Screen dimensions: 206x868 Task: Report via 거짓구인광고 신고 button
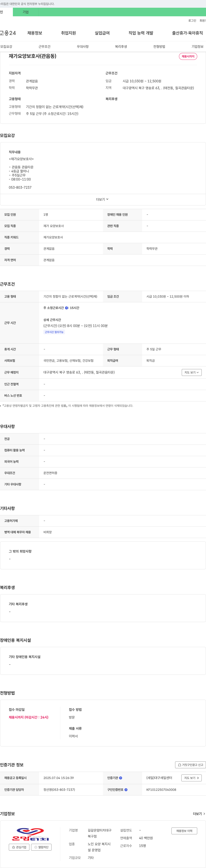(190, 765)
